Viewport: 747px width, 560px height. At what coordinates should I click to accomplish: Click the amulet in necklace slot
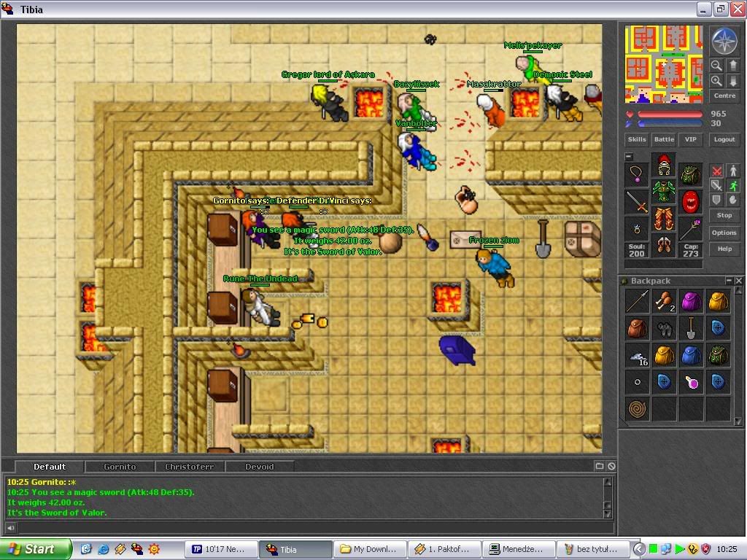coord(637,175)
